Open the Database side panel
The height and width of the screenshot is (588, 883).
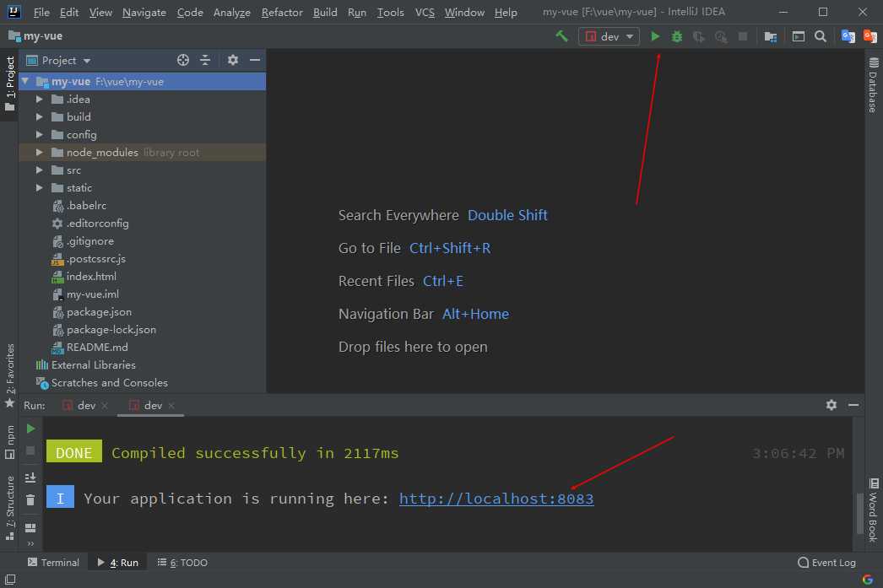(874, 85)
